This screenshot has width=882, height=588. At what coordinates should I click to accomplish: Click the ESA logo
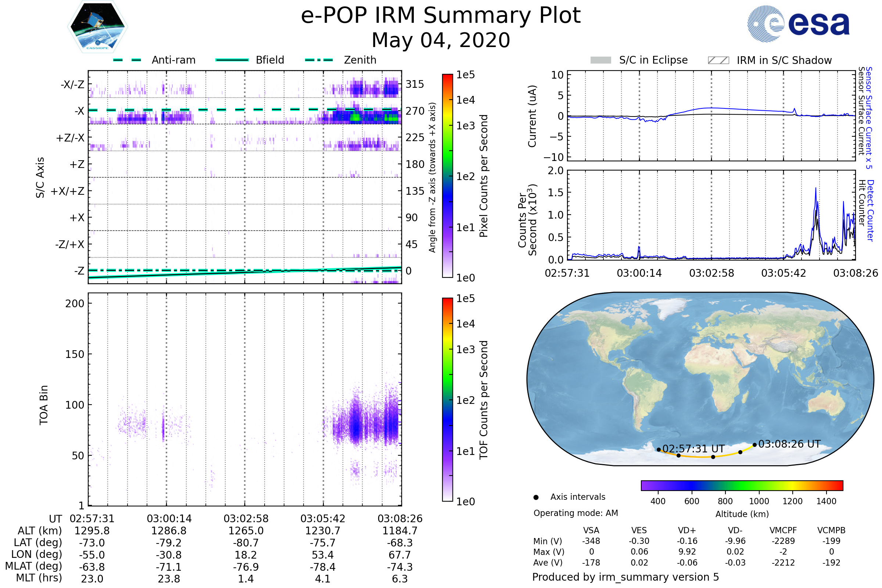point(798,24)
